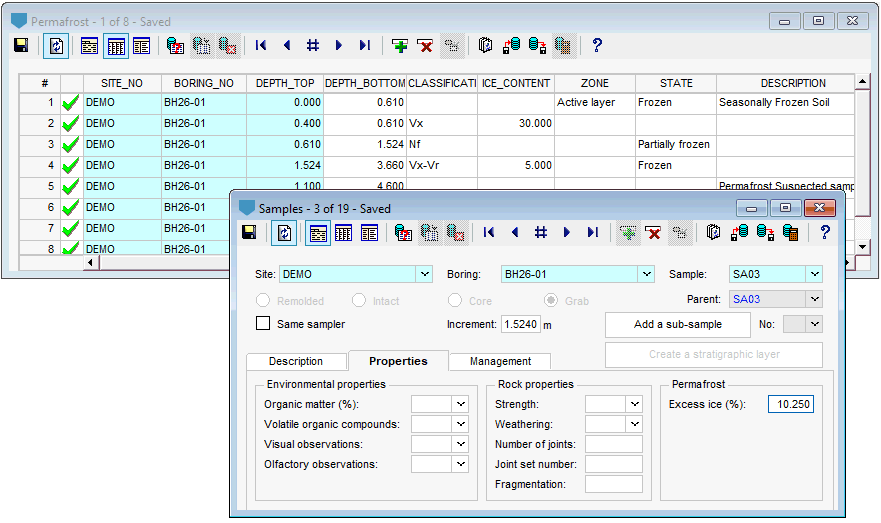This screenshot has width=881, height=523.
Task: Add new record with green plus in Permafrost
Action: [400, 46]
